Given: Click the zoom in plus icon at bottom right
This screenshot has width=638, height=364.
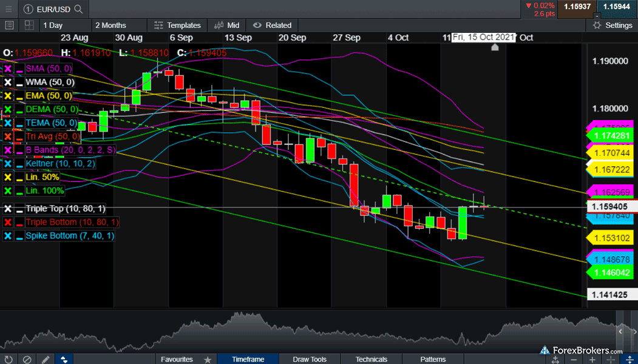Looking at the screenshot, I should click(592, 359).
